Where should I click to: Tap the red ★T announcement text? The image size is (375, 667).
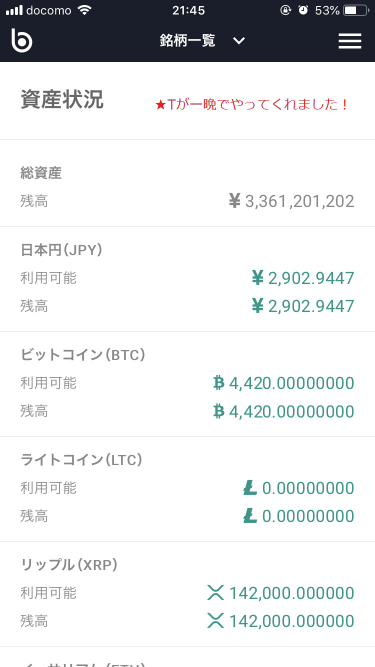(x=252, y=105)
